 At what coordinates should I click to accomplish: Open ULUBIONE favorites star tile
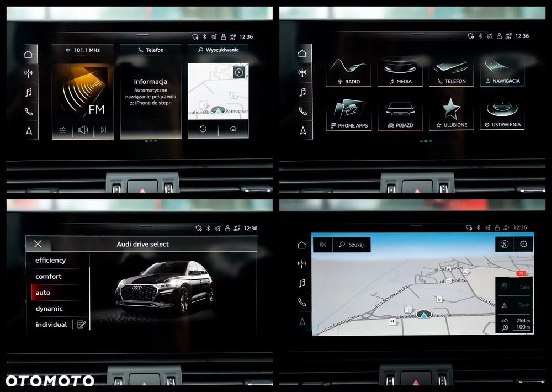pyautogui.click(x=452, y=115)
